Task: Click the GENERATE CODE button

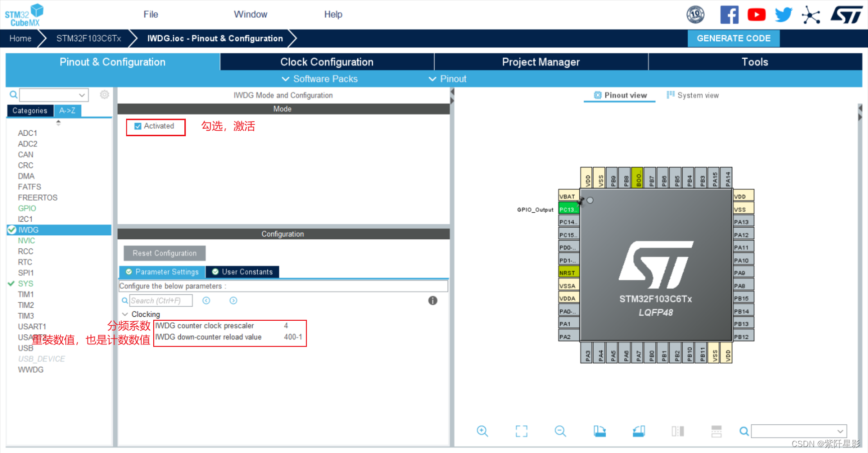Action: pos(733,38)
